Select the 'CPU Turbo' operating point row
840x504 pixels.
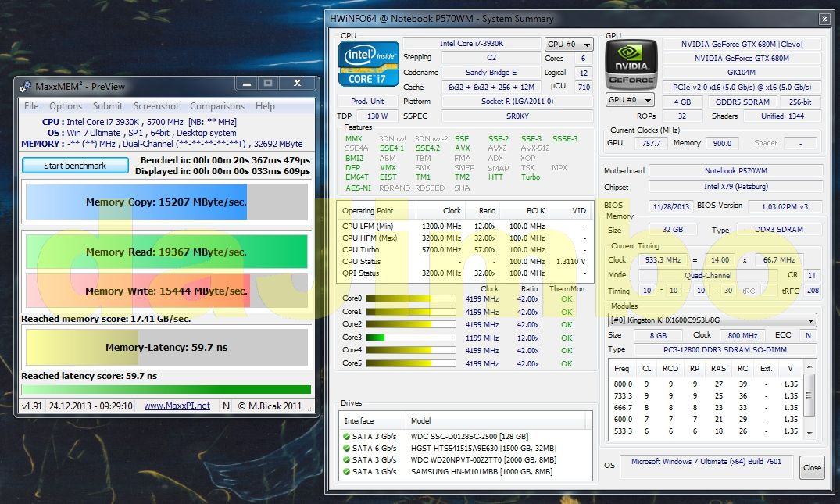click(x=464, y=250)
